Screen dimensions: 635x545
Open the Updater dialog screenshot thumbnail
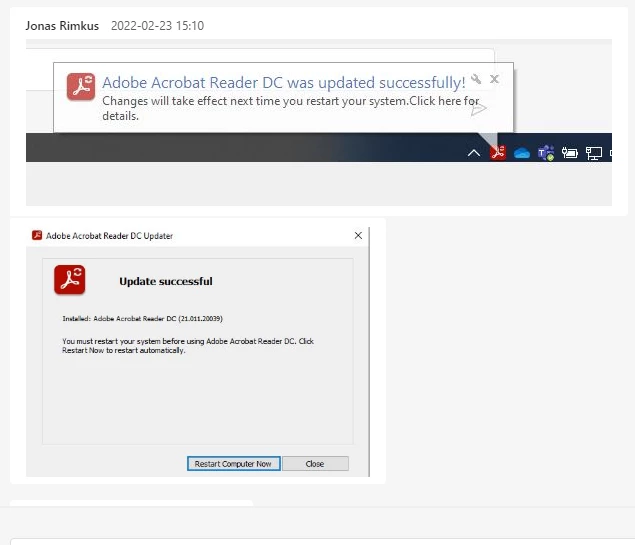click(198, 351)
